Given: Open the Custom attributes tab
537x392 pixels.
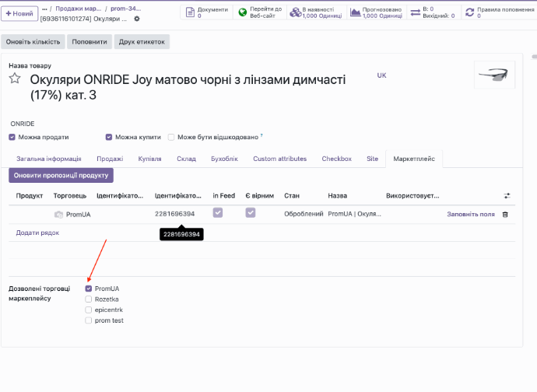Looking at the screenshot, I should [x=280, y=159].
